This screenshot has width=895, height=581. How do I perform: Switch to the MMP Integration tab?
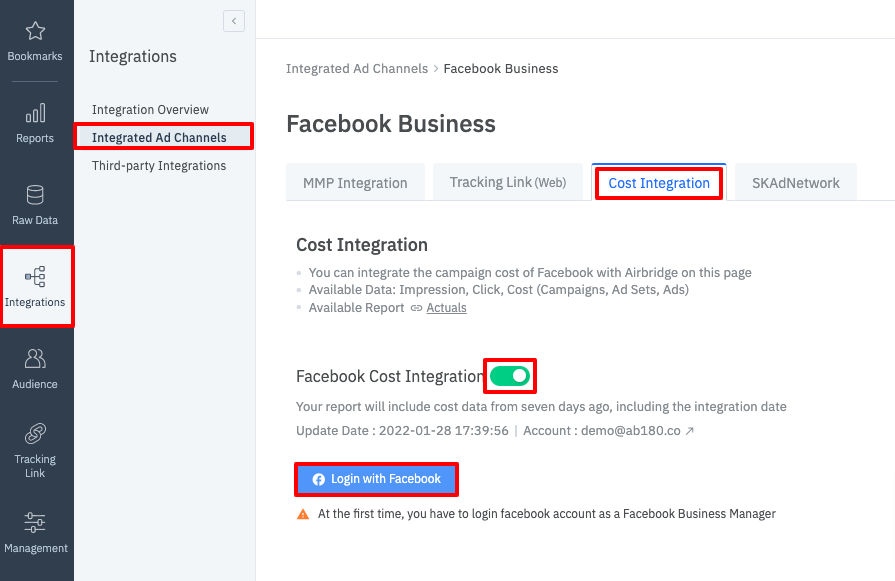pyautogui.click(x=355, y=183)
